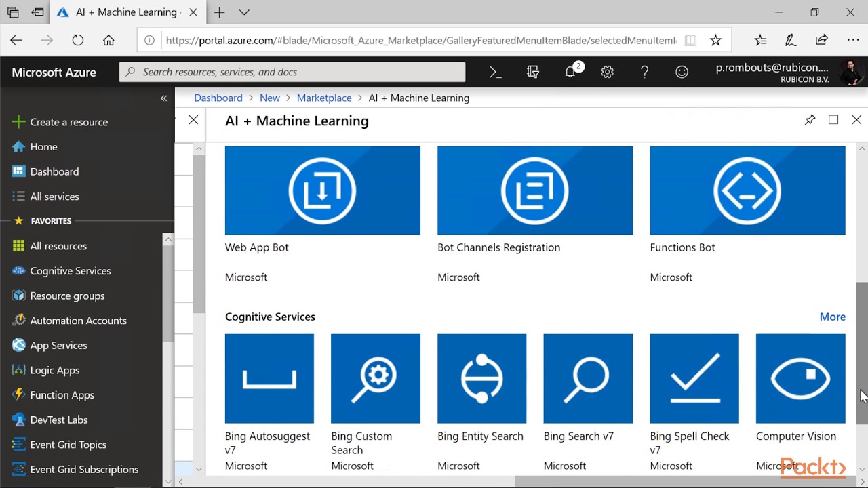
Task: Open the browser Share icon
Action: [822, 40]
